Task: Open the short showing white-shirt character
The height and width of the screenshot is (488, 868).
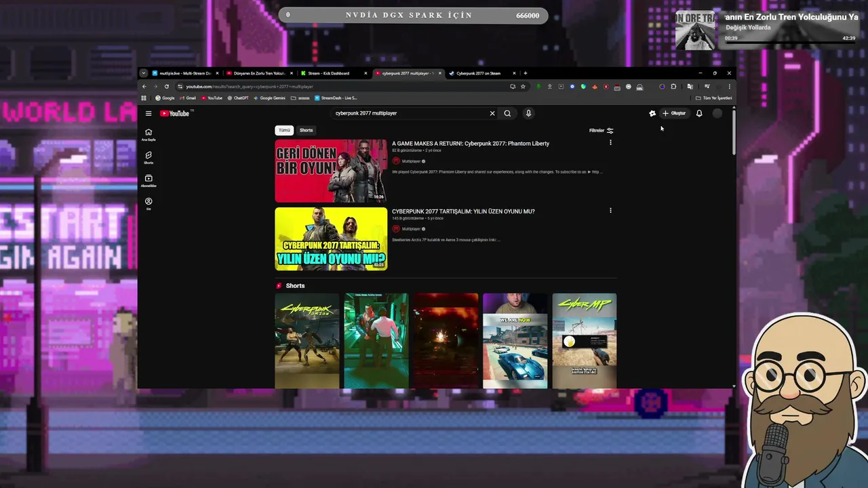Action: coord(376,341)
